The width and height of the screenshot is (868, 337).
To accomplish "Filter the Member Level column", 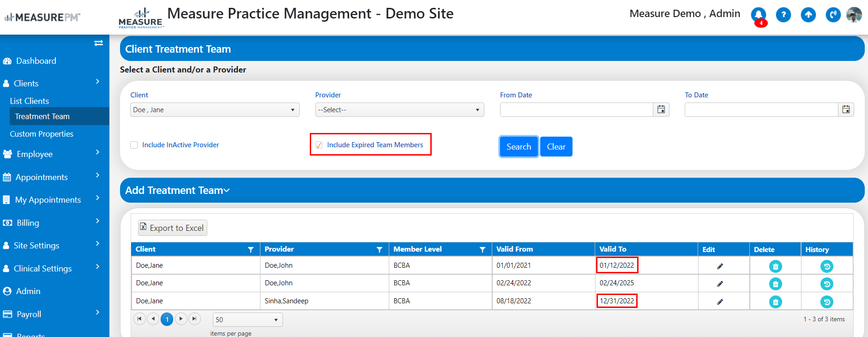I will (482, 249).
